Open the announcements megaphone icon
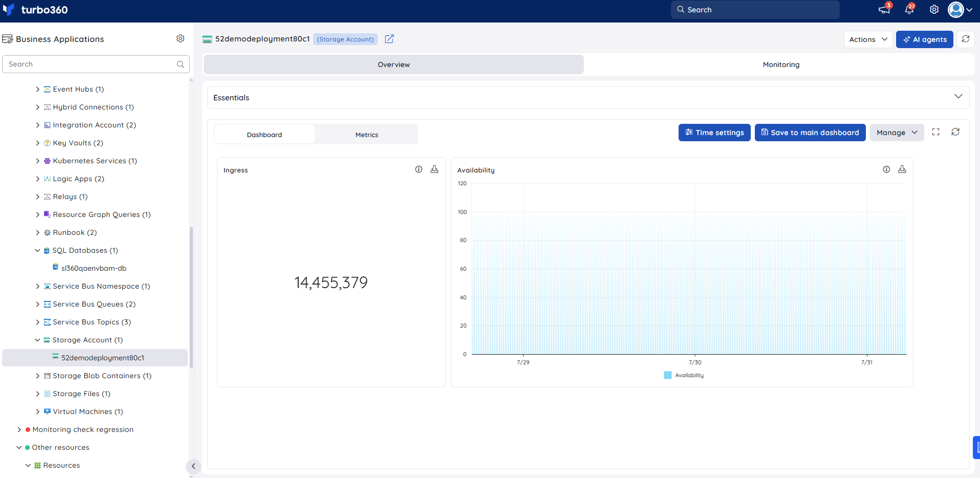The image size is (980, 478). click(884, 9)
